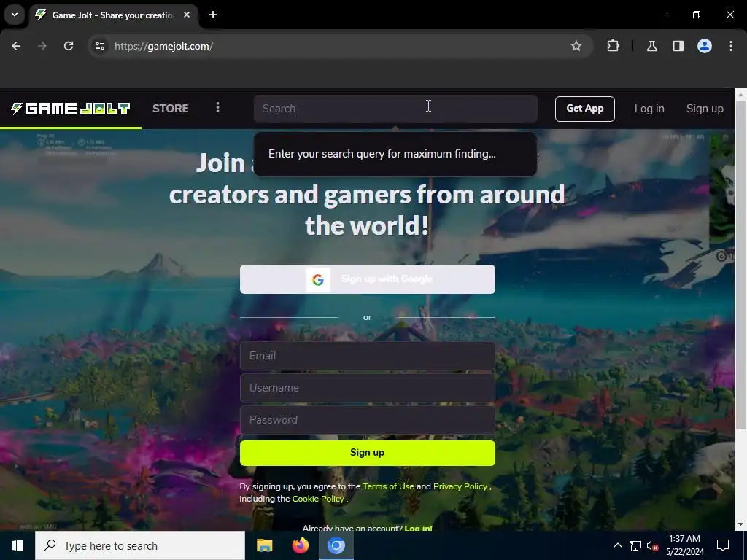The height and width of the screenshot is (560, 747).
Task: Focus the Email input field
Action: coord(368,356)
